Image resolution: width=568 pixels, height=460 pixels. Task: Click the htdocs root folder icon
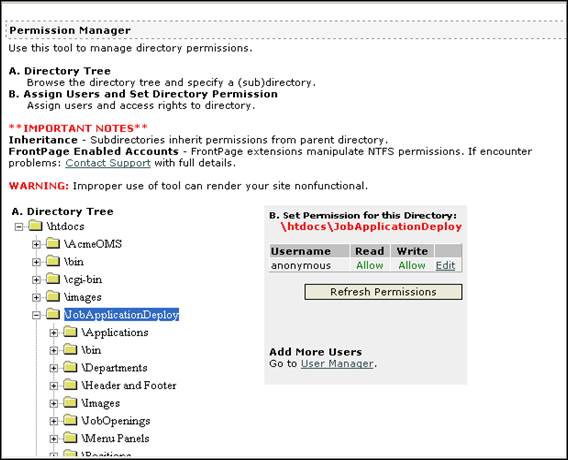click(36, 226)
